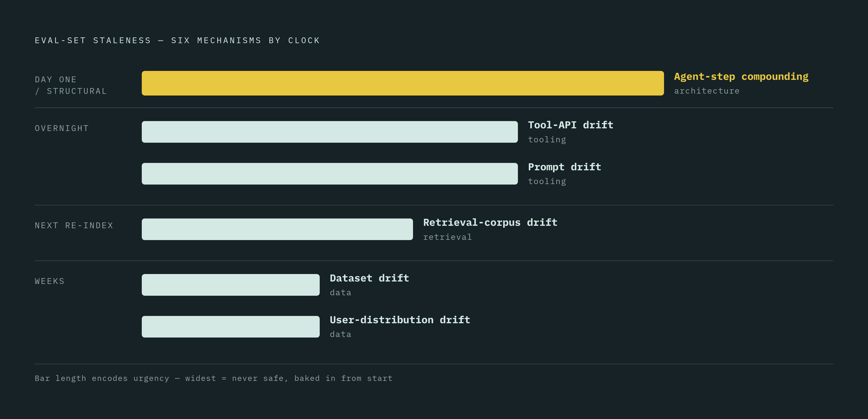The width and height of the screenshot is (868, 419).
Task: Click the 'Retrieval-corpus drift' label
Action: 490,223
